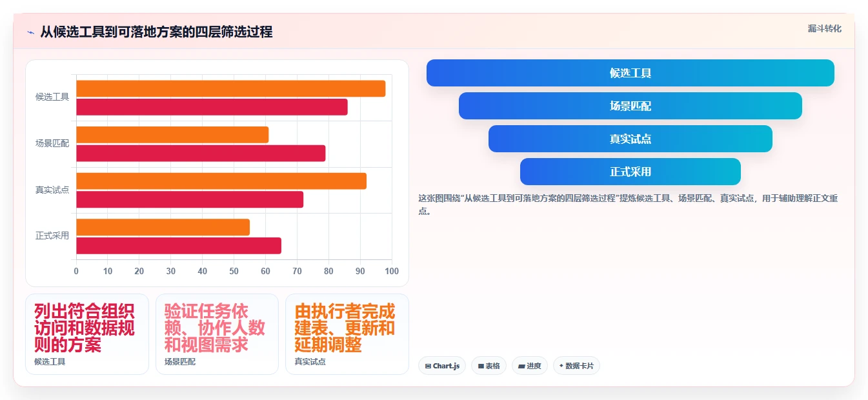Click the Chart.js tag chip
The width and height of the screenshot is (868, 400).
click(442, 366)
